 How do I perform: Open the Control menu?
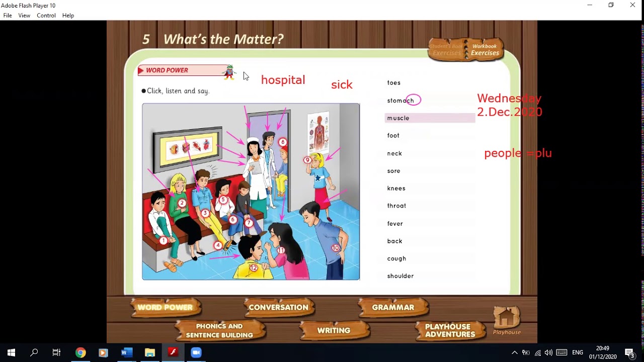coord(46,16)
